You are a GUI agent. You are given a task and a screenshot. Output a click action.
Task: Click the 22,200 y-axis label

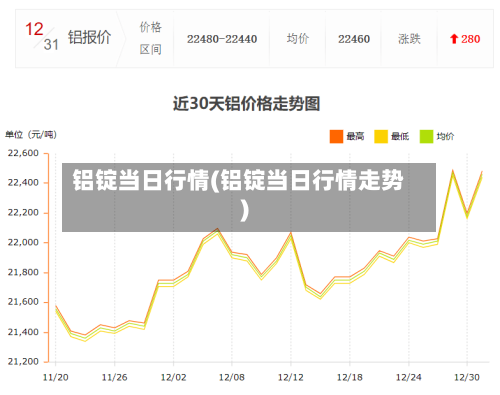(x=23, y=213)
